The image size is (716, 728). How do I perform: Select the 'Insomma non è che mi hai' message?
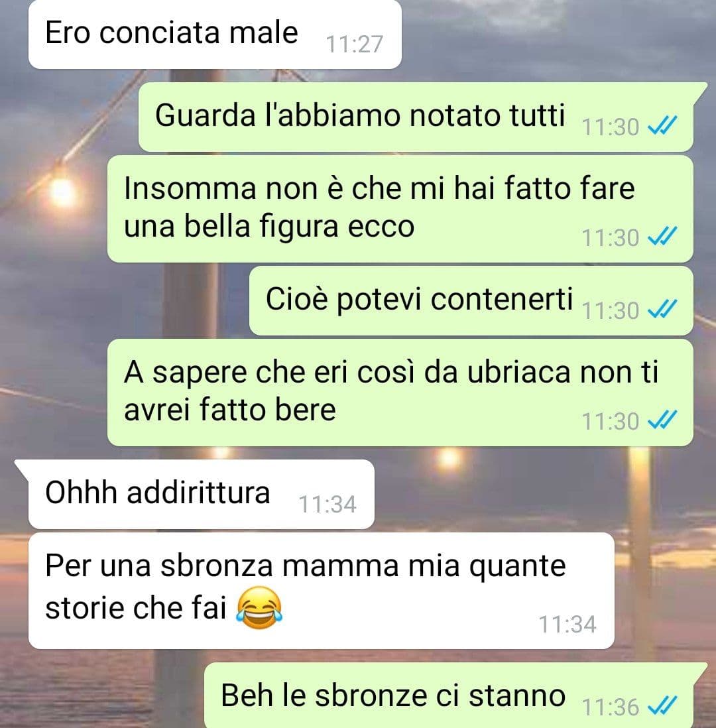pyautogui.click(x=400, y=209)
